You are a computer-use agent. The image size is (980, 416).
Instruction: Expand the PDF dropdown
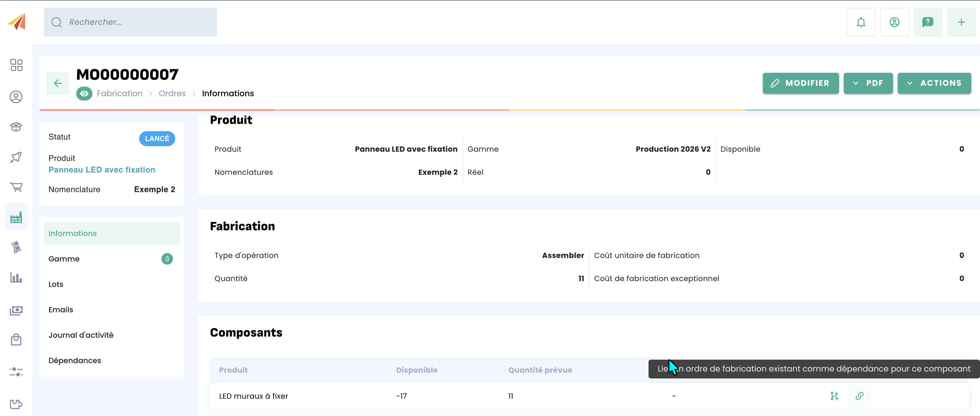868,83
